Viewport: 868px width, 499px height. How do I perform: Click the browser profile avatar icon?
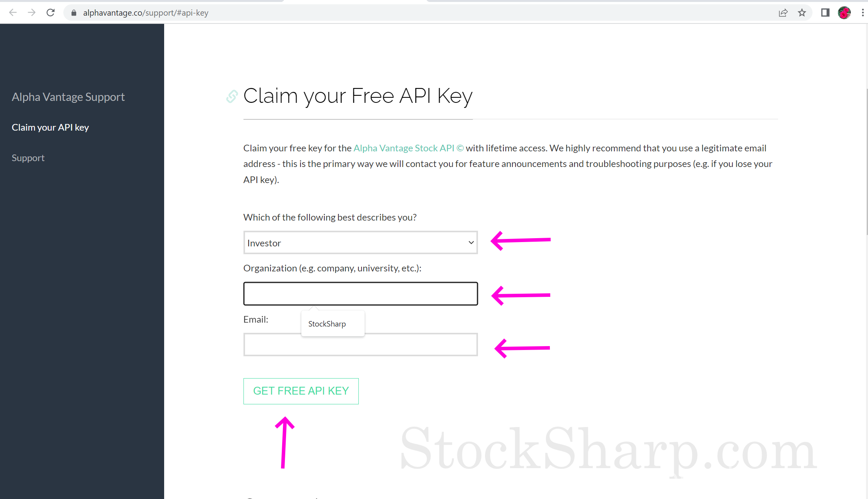(845, 12)
